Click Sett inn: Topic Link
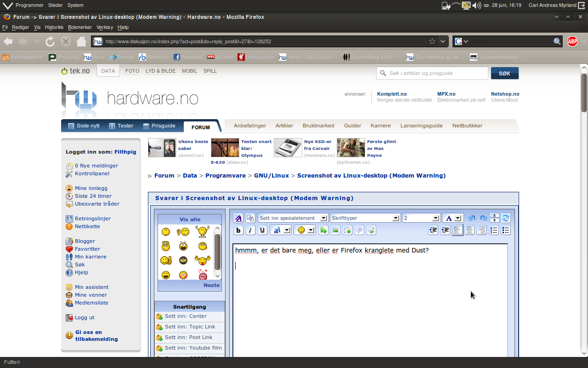Screen dimensions: 588x368 click(190, 327)
